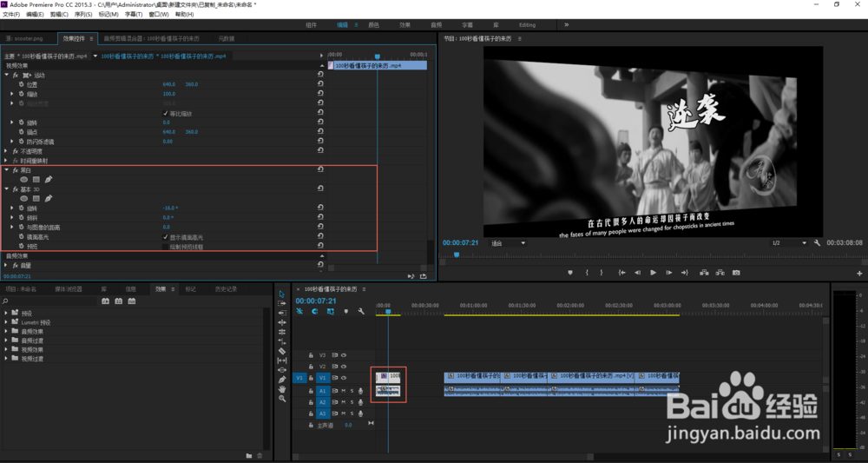Reset the 基本 3D effect
The width and height of the screenshot is (868, 463).
[x=320, y=189]
